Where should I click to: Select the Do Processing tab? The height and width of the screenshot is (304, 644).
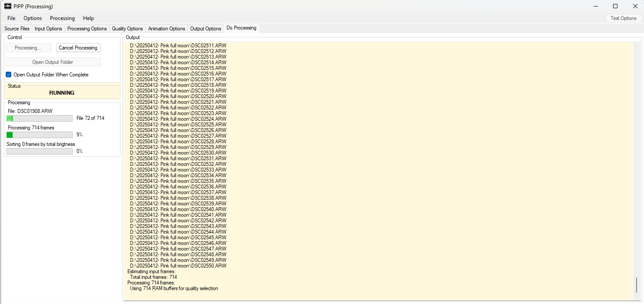tap(241, 28)
